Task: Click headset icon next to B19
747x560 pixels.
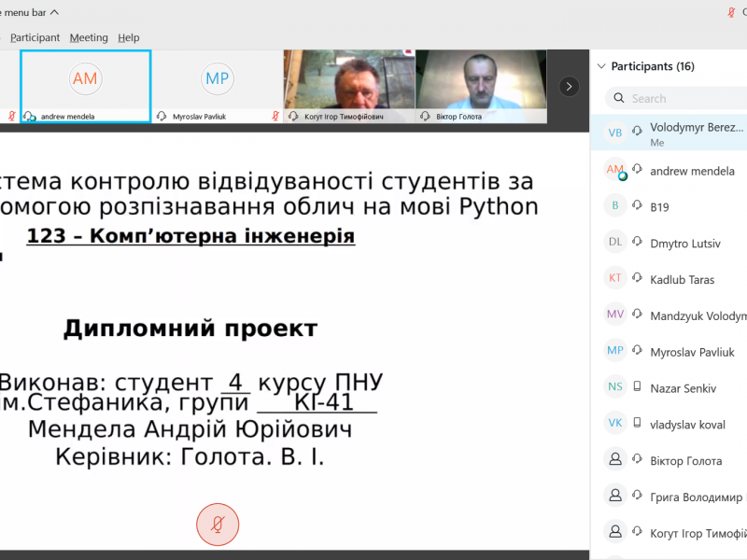Action: point(639,206)
